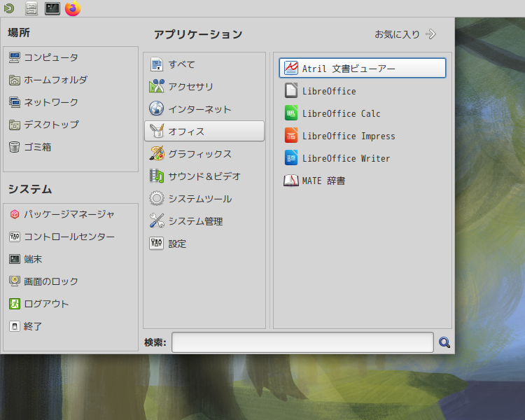The width and height of the screenshot is (525, 420).
Task: Click the 端末 terminal icon in System list
Action: [15, 259]
